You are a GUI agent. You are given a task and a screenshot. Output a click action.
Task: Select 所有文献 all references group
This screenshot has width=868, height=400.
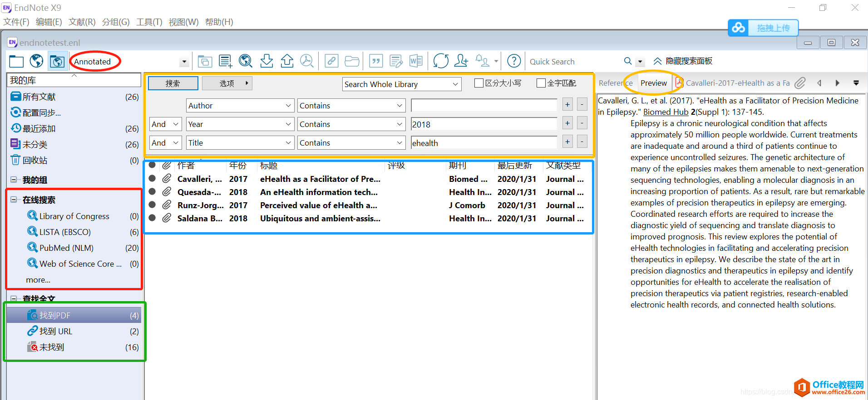(x=74, y=97)
